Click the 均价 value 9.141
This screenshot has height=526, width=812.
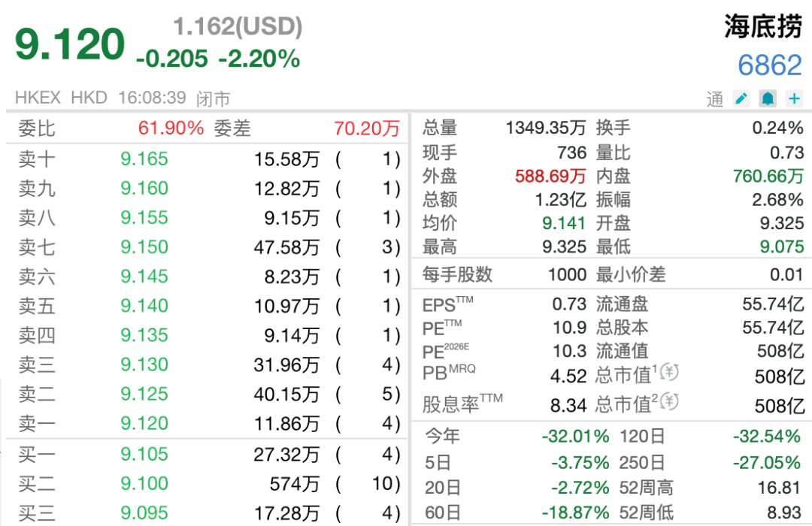[564, 223]
